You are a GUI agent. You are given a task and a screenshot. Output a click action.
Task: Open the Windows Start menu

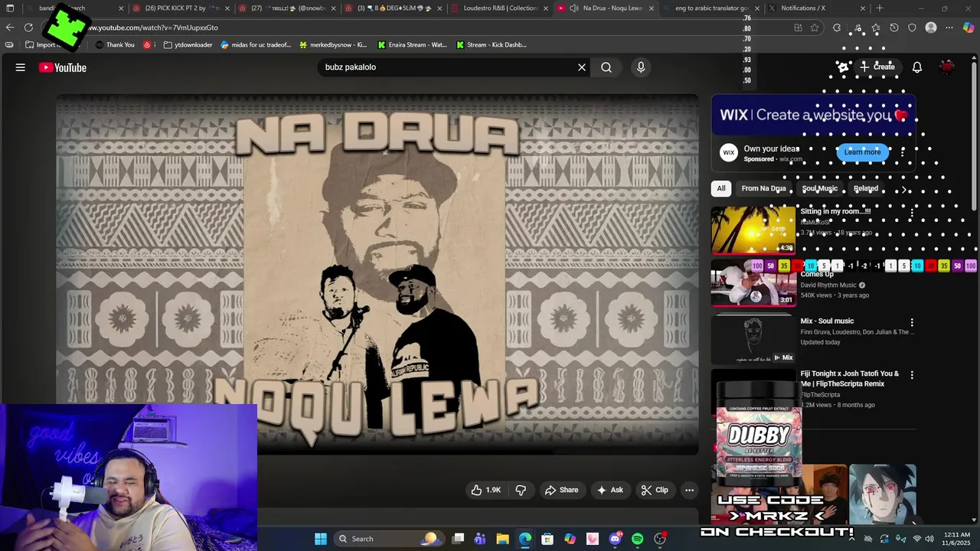tap(320, 539)
